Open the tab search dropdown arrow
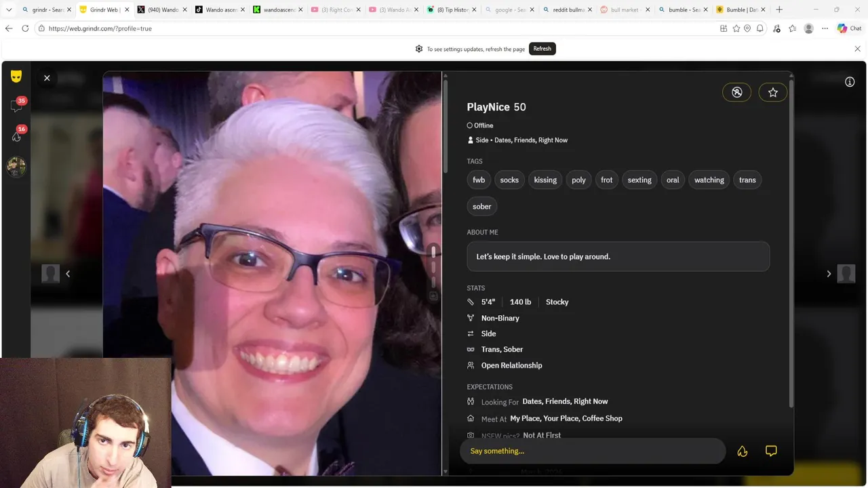The height and width of the screenshot is (488, 868). [9, 9]
